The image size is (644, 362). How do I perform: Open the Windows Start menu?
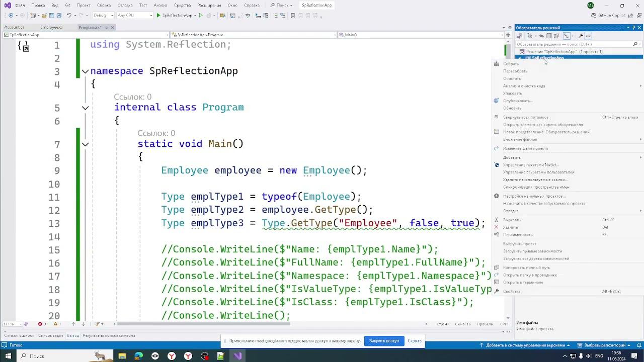pyautogui.click(x=8, y=356)
